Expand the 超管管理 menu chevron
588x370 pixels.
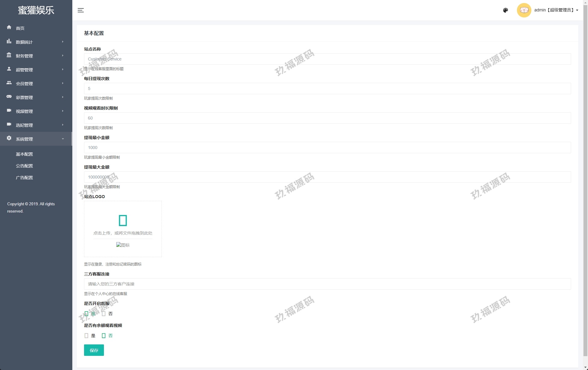pos(63,70)
